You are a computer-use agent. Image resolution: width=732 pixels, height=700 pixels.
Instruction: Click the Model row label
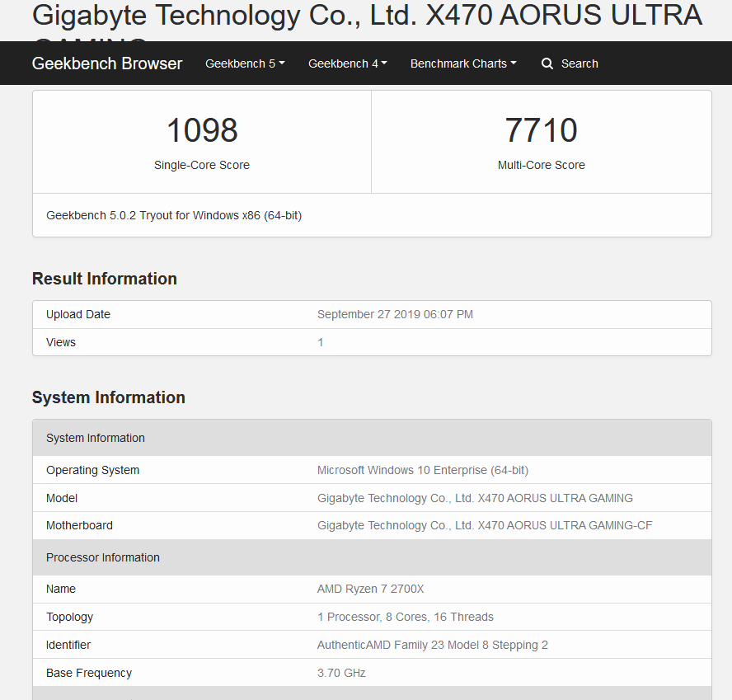[62, 498]
